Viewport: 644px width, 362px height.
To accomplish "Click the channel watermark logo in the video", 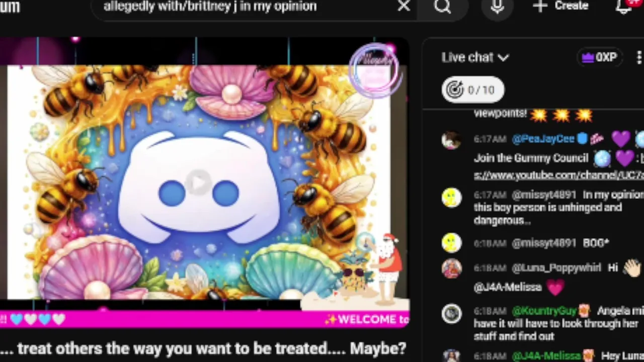I will point(374,71).
